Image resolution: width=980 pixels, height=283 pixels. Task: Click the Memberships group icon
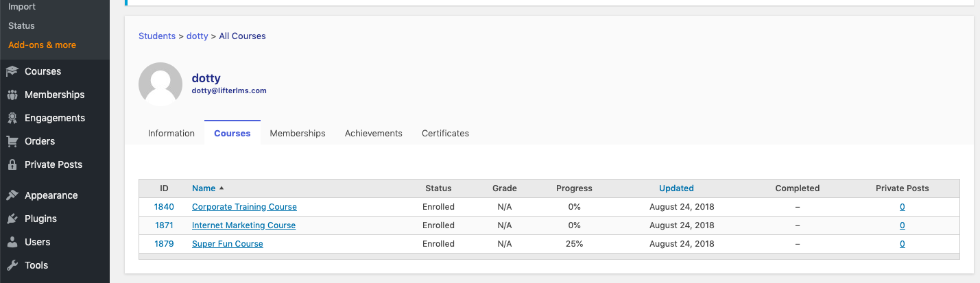[12, 95]
